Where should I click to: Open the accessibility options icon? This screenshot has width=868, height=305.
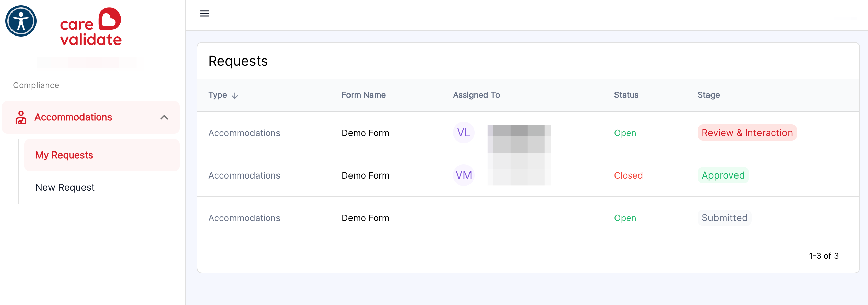pos(21,21)
